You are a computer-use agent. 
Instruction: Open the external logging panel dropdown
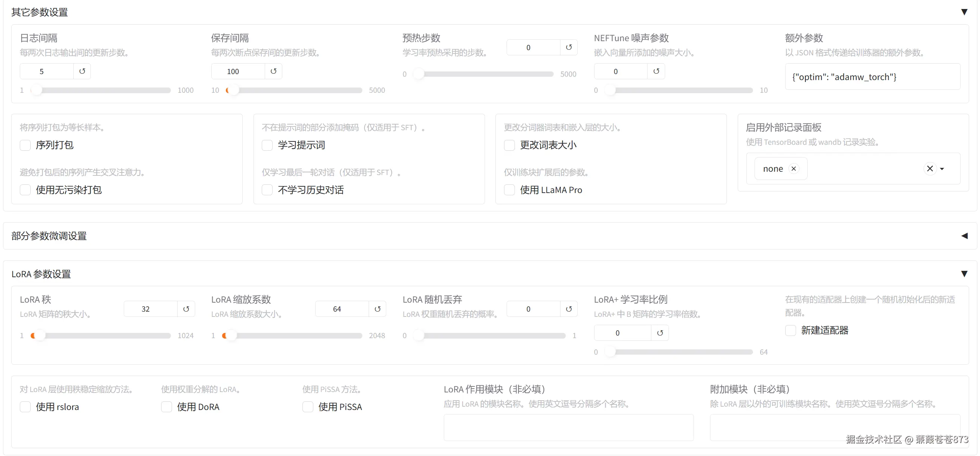(x=942, y=168)
